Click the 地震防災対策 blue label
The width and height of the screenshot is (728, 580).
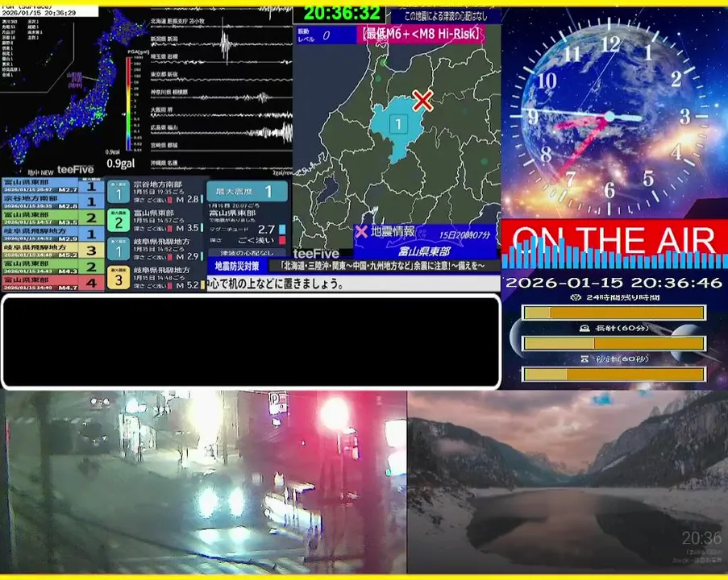237,266
